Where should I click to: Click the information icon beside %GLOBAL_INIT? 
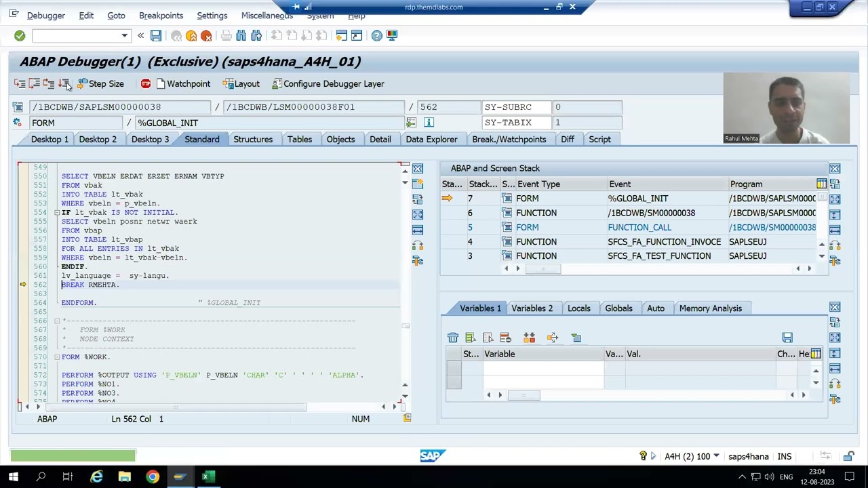pyautogui.click(x=429, y=122)
